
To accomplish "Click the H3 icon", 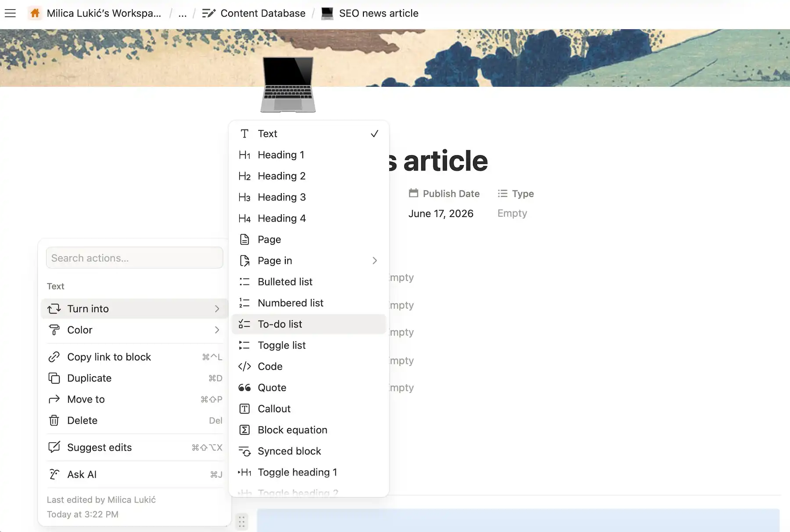I will click(x=244, y=197).
